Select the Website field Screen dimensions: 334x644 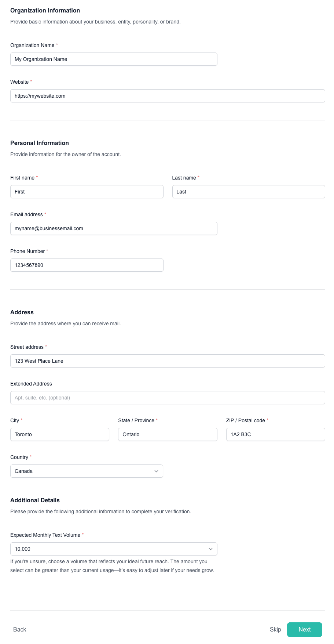(168, 96)
